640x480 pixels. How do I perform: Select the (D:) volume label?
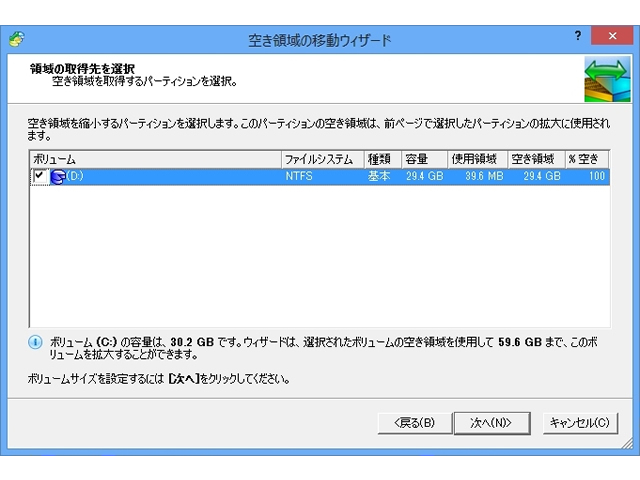click(75, 176)
